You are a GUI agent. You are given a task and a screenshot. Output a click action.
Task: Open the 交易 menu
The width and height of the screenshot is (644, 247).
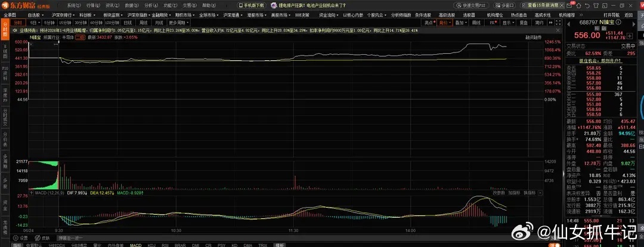coord(190,5)
